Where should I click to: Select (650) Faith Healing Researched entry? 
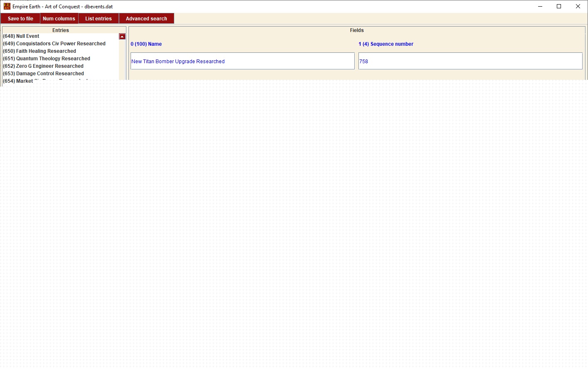point(61,51)
